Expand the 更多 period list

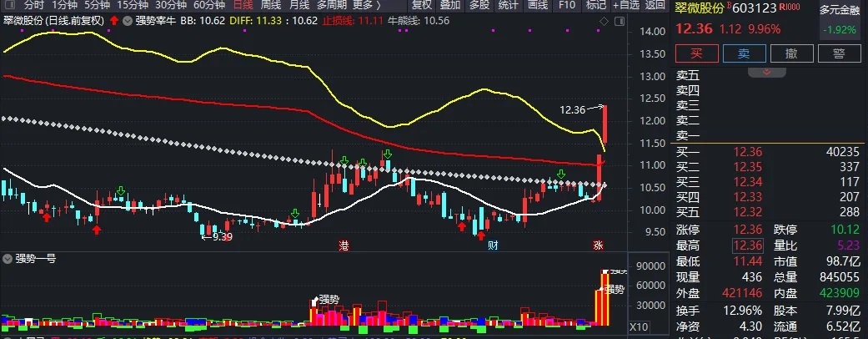click(367, 5)
